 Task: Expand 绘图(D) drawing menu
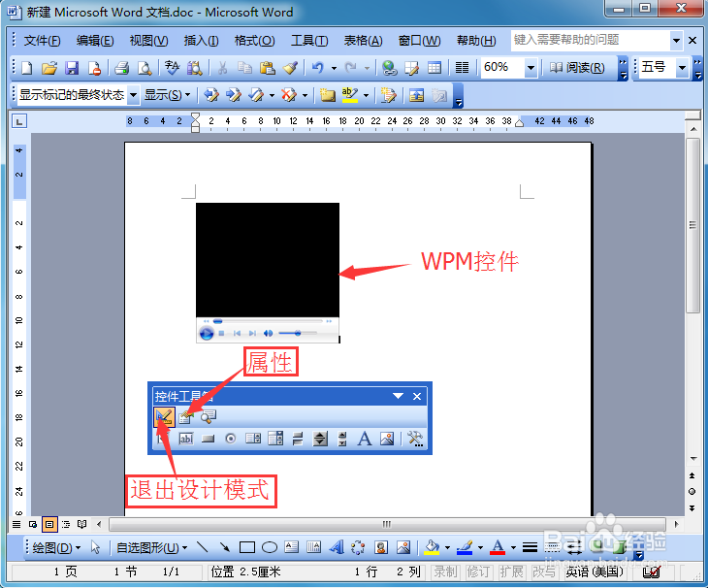click(56, 548)
